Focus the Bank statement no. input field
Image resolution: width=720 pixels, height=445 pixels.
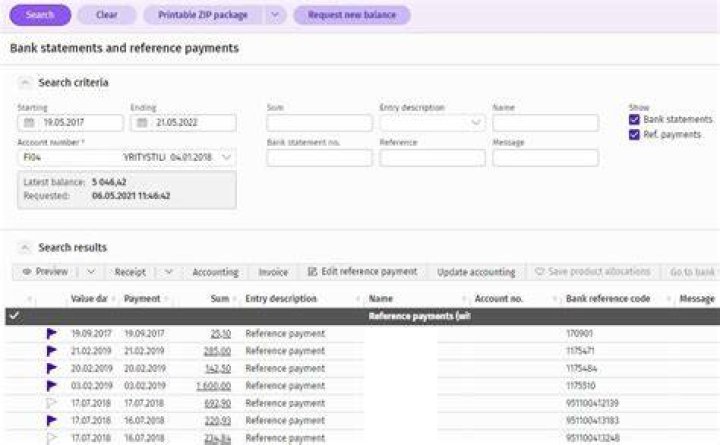coord(319,158)
